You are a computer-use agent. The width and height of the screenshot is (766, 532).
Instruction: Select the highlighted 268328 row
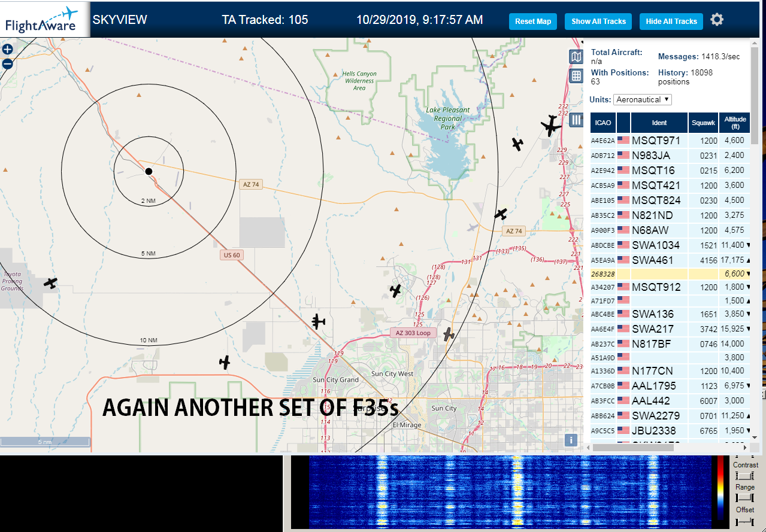pos(670,273)
